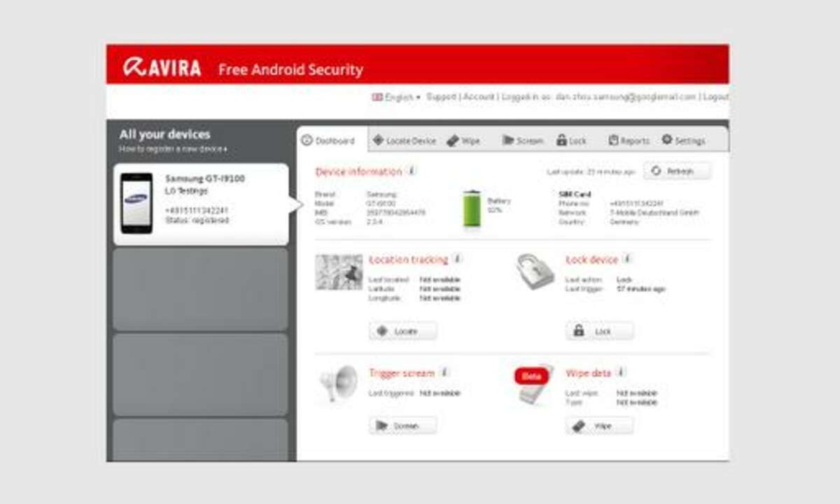Click the Logout link

[715, 97]
